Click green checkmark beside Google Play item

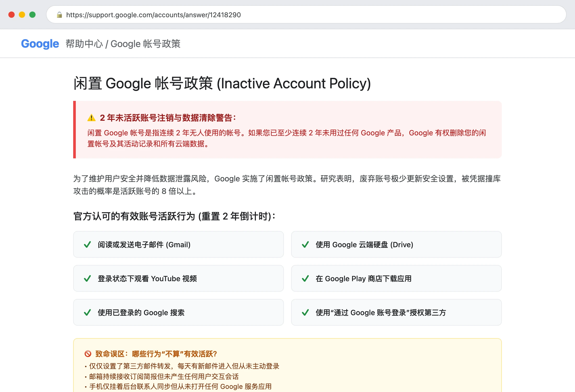(x=305, y=279)
